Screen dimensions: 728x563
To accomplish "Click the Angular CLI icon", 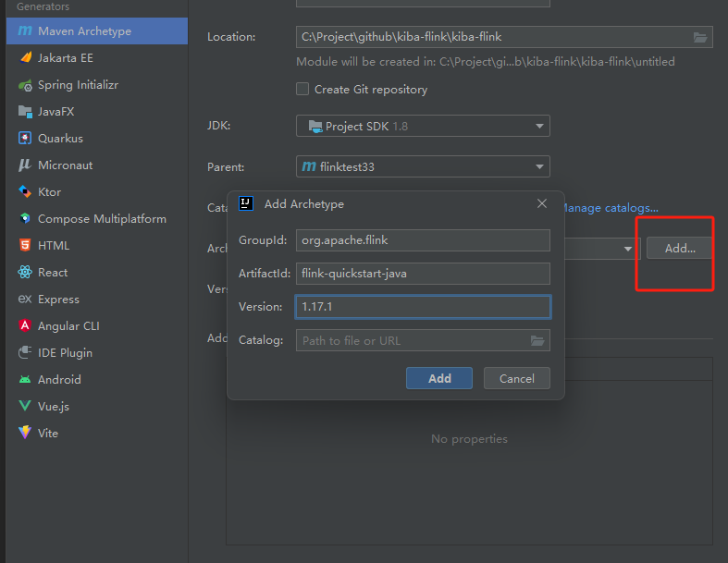I will (25, 325).
